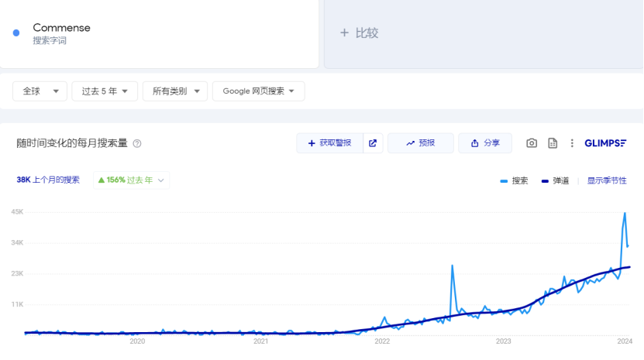Click the export data file icon
Viewport: 644px width, 360px height.
553,143
